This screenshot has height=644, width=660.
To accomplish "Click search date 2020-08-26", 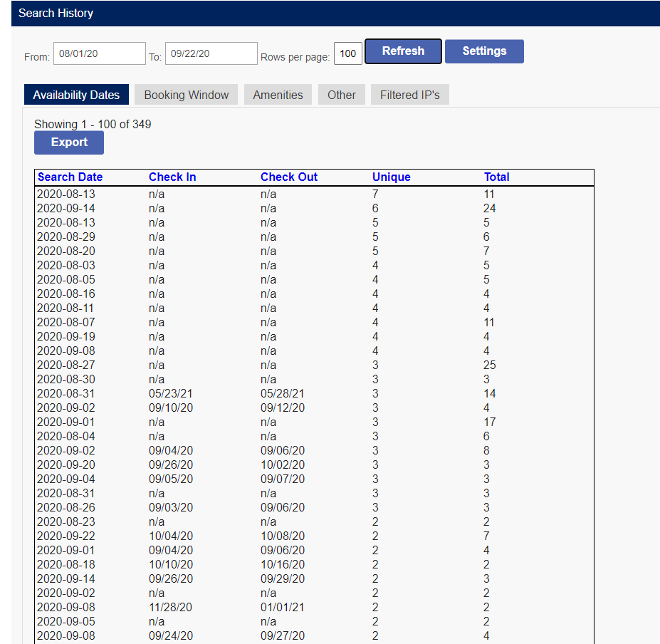I will click(66, 507).
